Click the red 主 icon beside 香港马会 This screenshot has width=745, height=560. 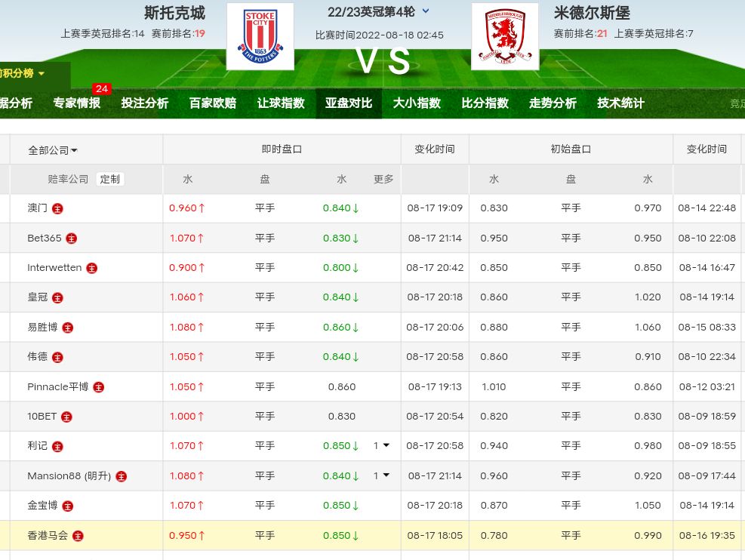78,536
